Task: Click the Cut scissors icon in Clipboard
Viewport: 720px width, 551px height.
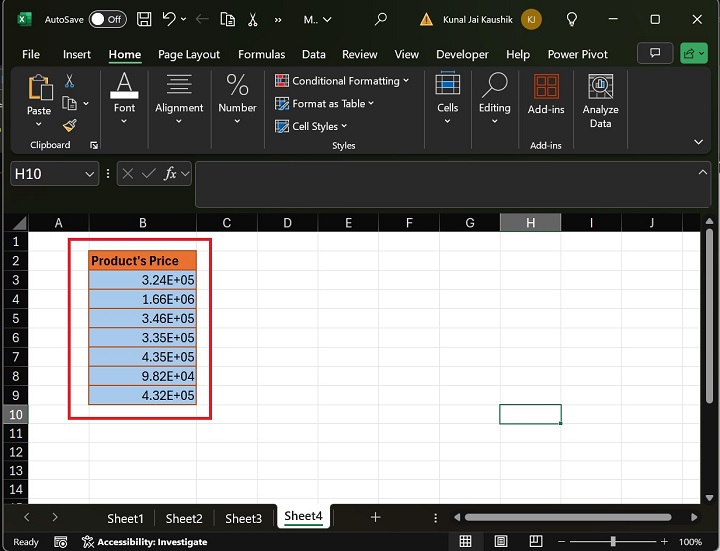Action: point(70,81)
